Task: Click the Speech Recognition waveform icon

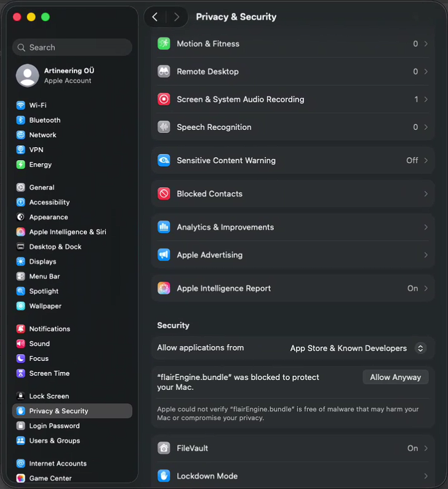Action: click(164, 127)
